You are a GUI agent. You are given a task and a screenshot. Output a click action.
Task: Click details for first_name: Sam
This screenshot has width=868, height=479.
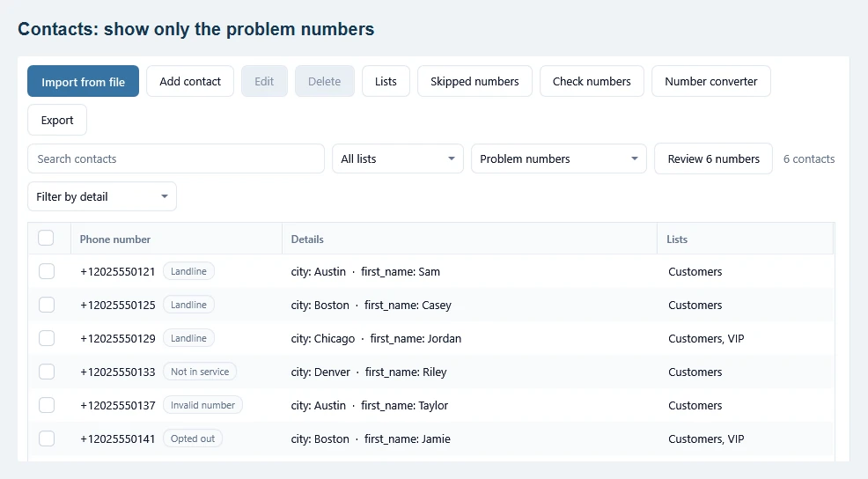[x=365, y=271]
